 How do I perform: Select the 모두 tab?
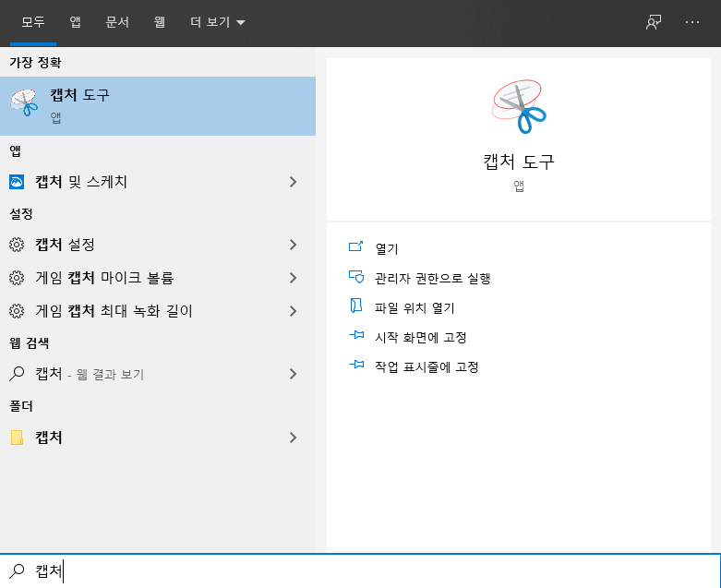[33, 22]
